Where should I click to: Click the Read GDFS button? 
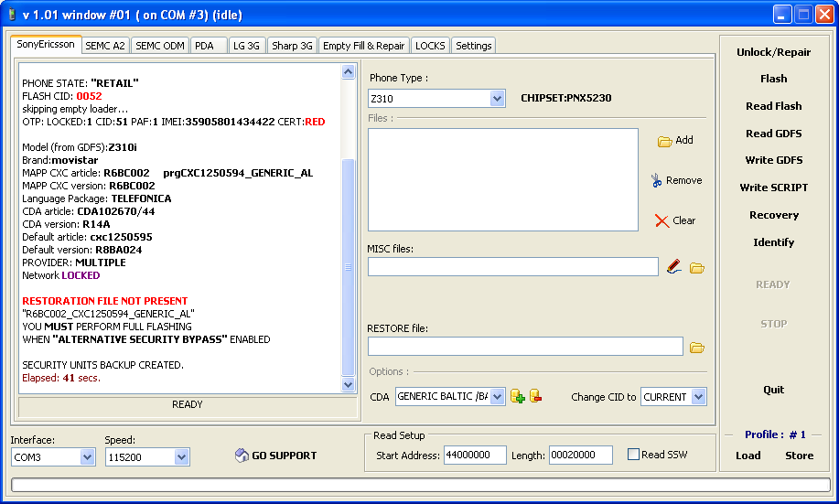coord(774,134)
